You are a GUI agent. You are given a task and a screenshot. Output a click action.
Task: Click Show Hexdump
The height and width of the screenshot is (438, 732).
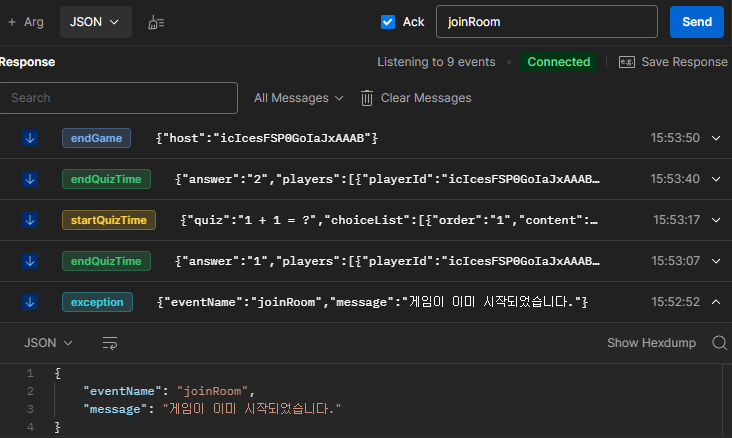coord(651,343)
